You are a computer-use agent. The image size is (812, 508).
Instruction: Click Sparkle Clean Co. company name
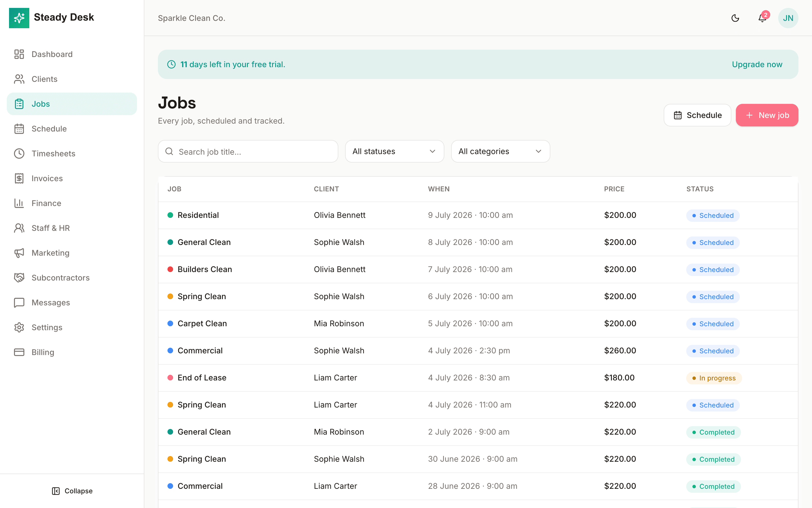click(x=192, y=18)
